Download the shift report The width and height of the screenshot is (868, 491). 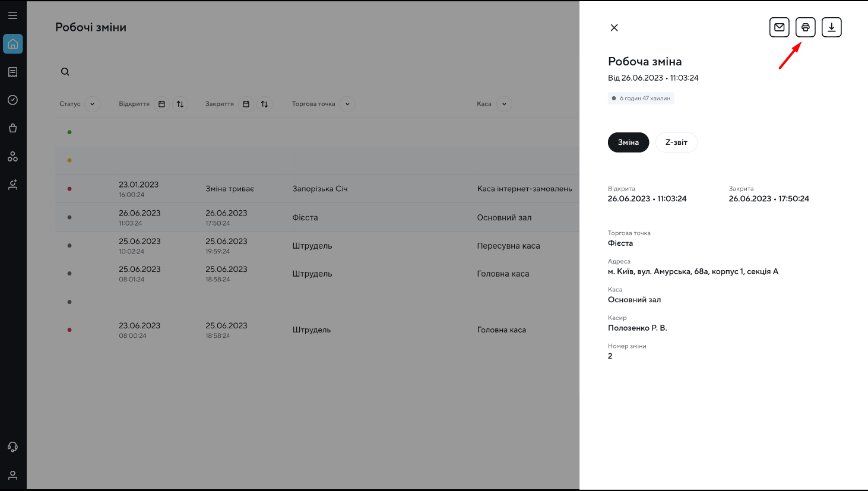(831, 27)
